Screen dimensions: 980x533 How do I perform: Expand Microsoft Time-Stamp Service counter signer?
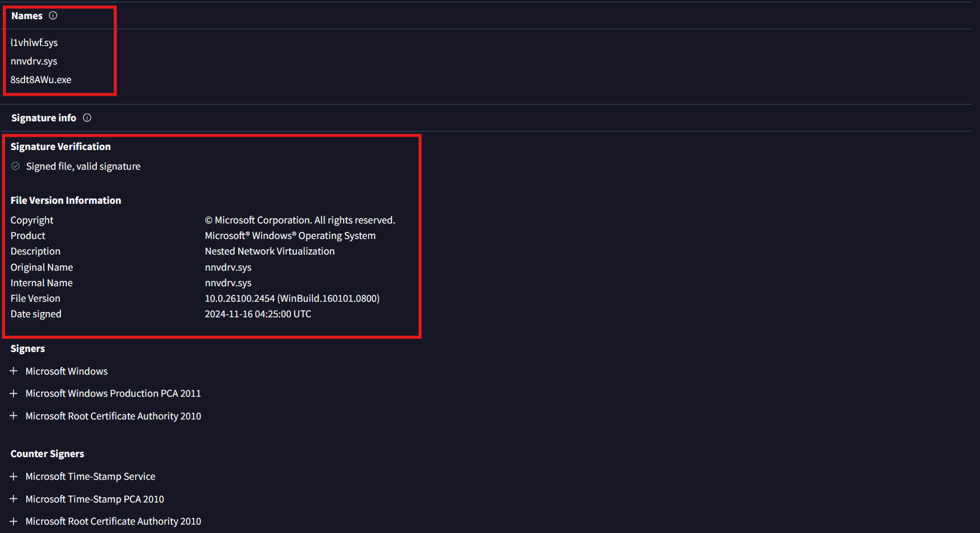tap(14, 476)
